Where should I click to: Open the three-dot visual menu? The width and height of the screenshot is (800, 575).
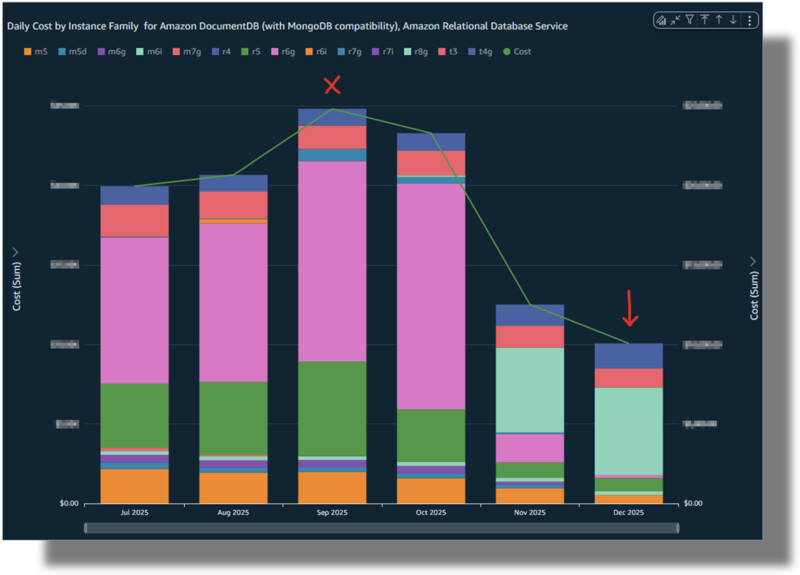pos(749,20)
